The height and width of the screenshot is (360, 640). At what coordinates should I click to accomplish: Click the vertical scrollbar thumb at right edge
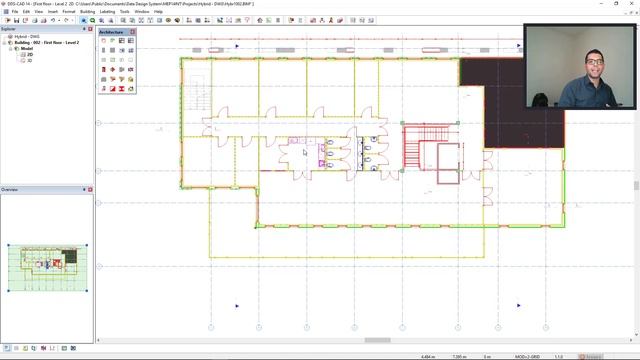click(636, 186)
